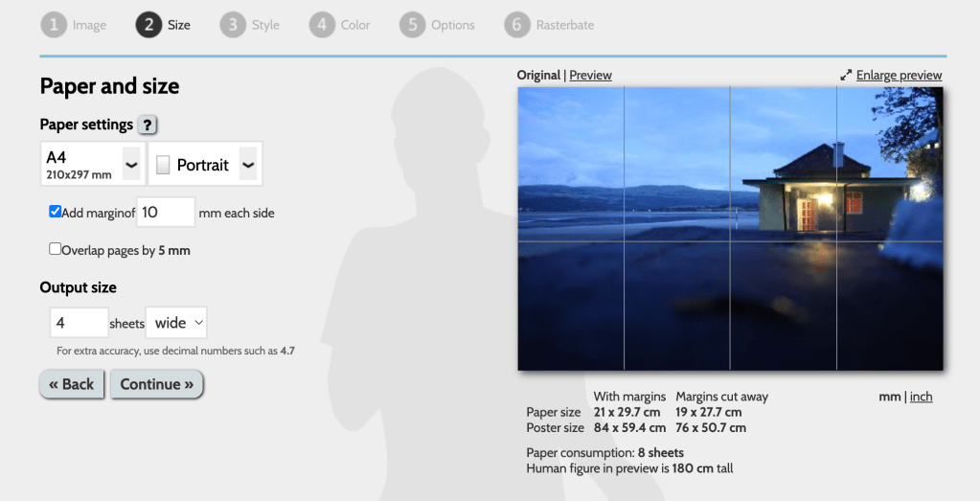Click the step 6 Rasterbate circle icon

pyautogui.click(x=516, y=25)
